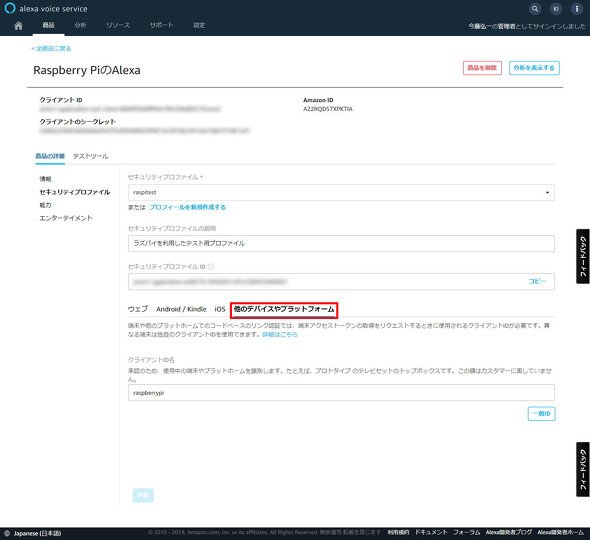Go back via 全商品に戻る link
The height and width of the screenshot is (540, 590).
[51, 48]
